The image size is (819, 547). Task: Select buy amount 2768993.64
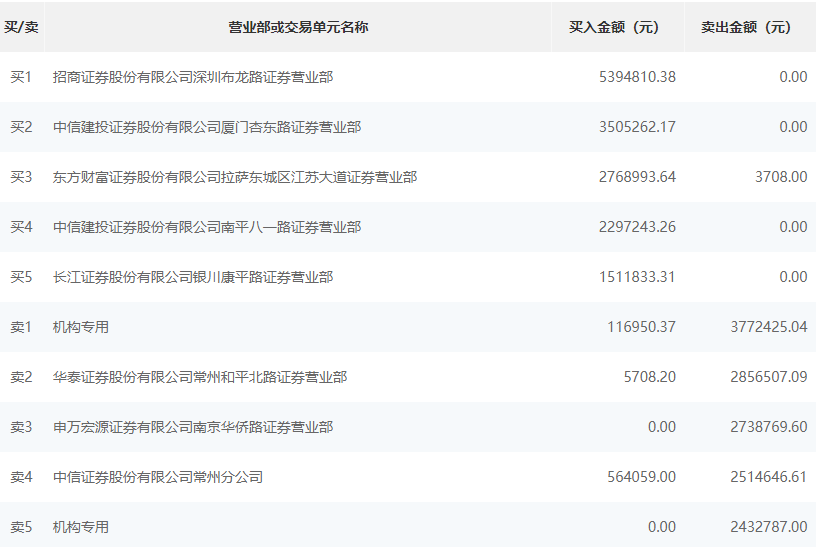pos(637,177)
